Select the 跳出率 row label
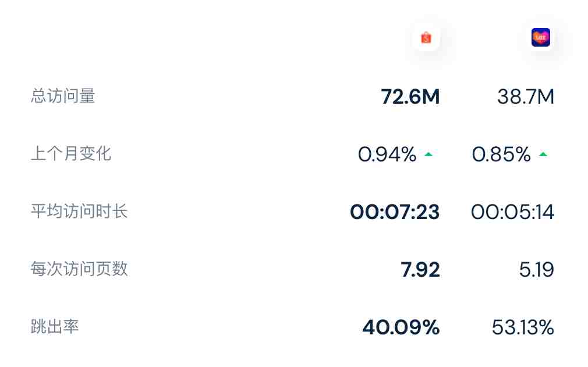 tap(55, 327)
